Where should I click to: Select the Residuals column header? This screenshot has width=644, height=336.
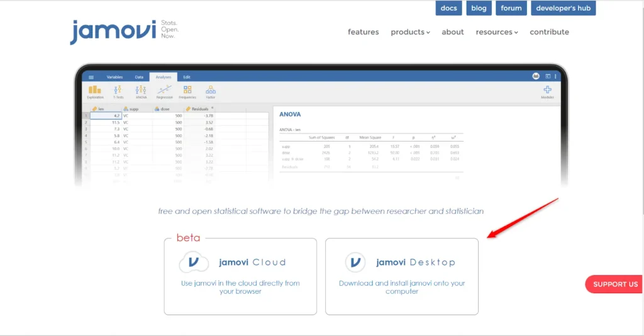(199, 109)
